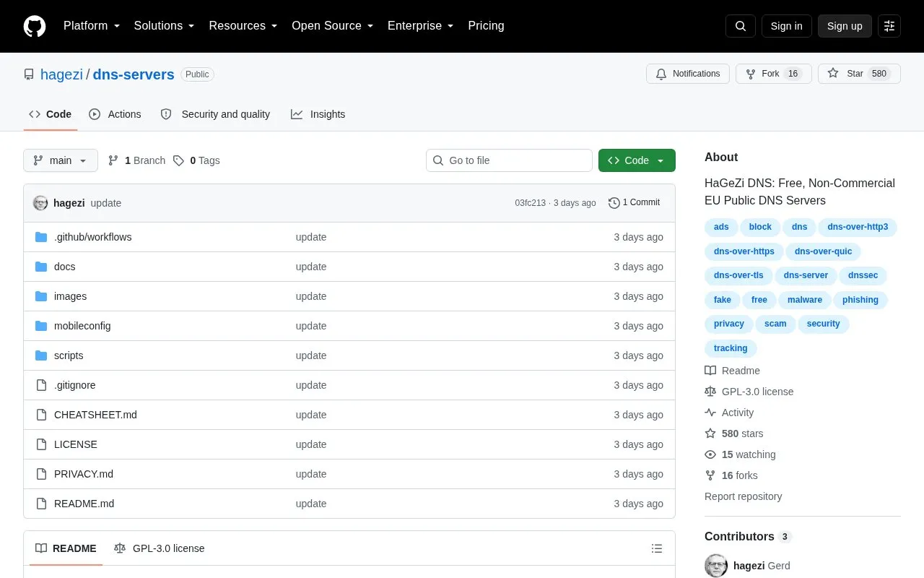Fork the repository with Fork button
The width and height of the screenshot is (924, 578).
pos(774,74)
